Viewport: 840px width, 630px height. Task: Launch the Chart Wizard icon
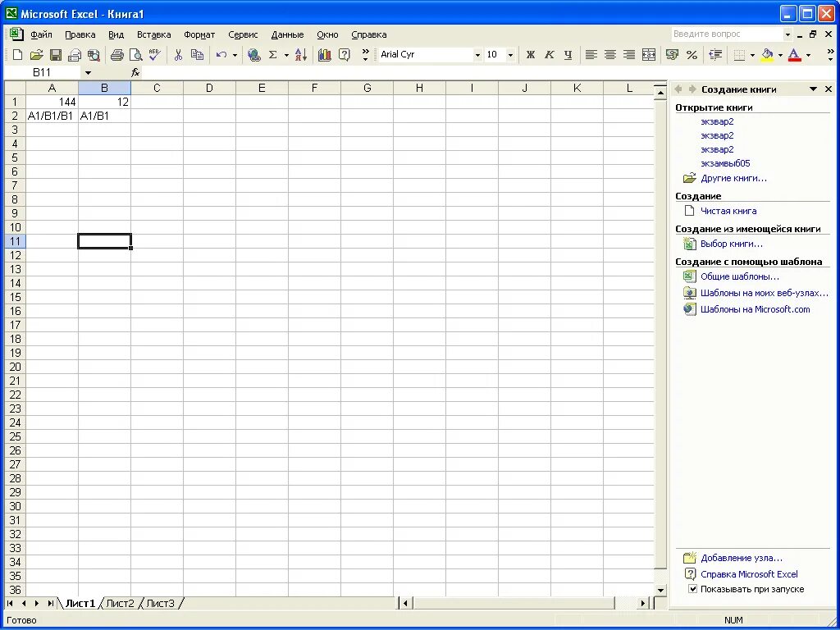[x=325, y=55]
